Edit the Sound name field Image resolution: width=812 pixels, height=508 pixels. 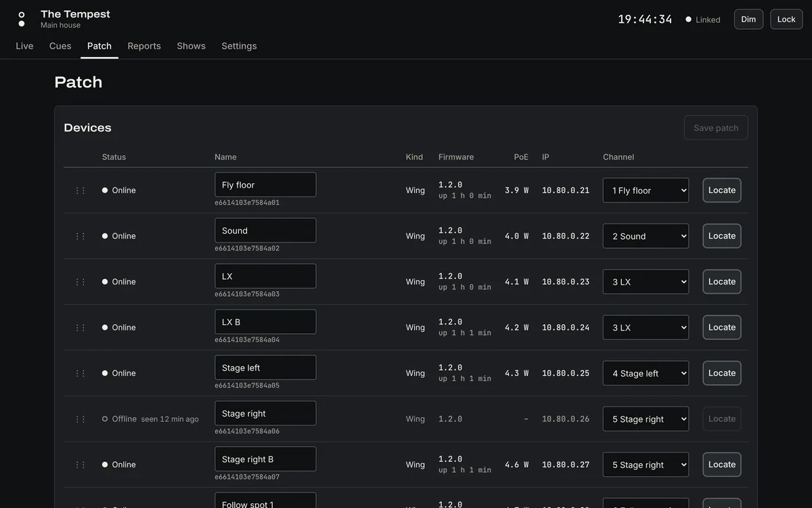[x=265, y=230]
